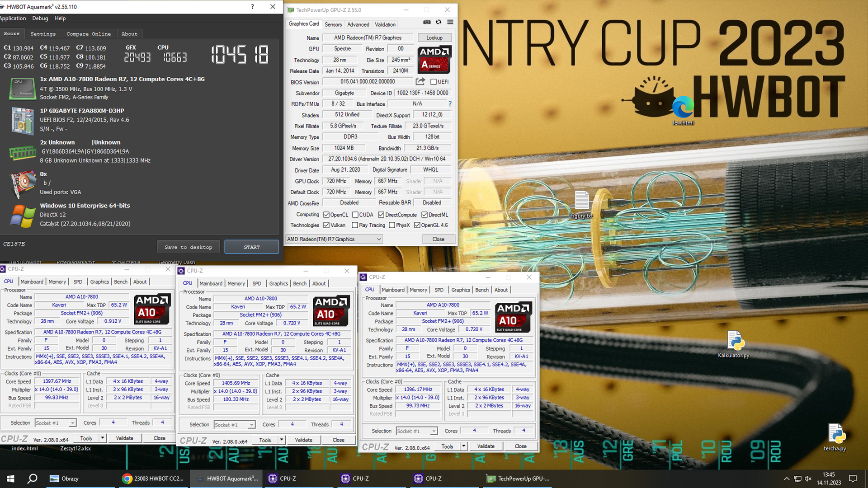Viewport: 868px width, 488px height.
Task: Click the Close button in GPU-Z
Action: tap(438, 239)
